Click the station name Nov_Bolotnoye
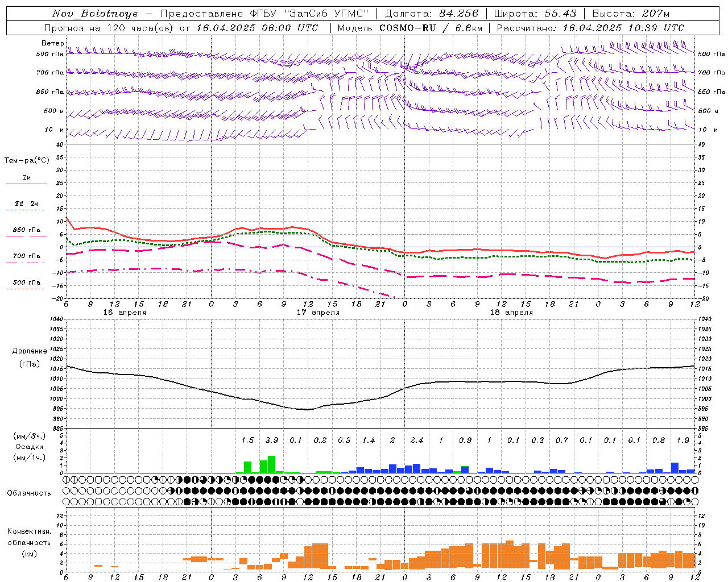This screenshot has width=728, height=582. click(95, 14)
